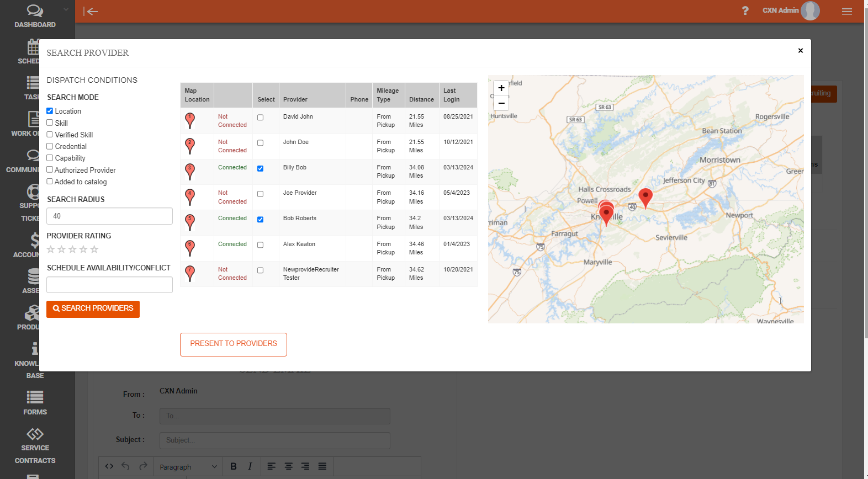Click the Search Providers button
The image size is (868, 479).
tap(93, 308)
